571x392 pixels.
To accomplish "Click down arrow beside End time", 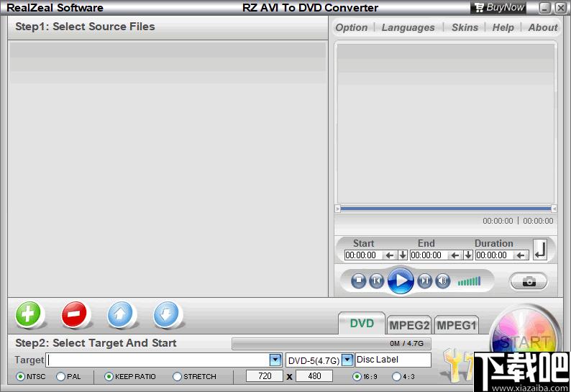I will [468, 255].
